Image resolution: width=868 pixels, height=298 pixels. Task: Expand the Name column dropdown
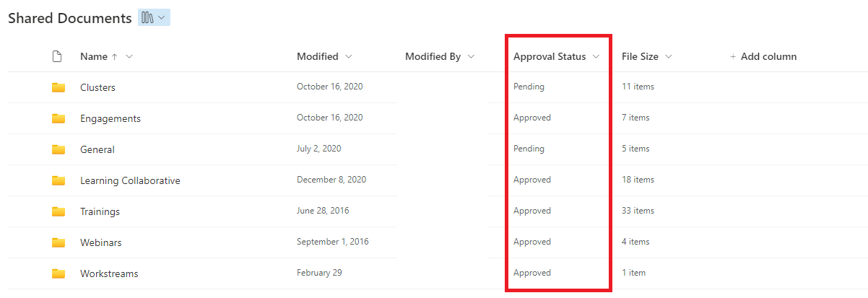pyautogui.click(x=129, y=57)
